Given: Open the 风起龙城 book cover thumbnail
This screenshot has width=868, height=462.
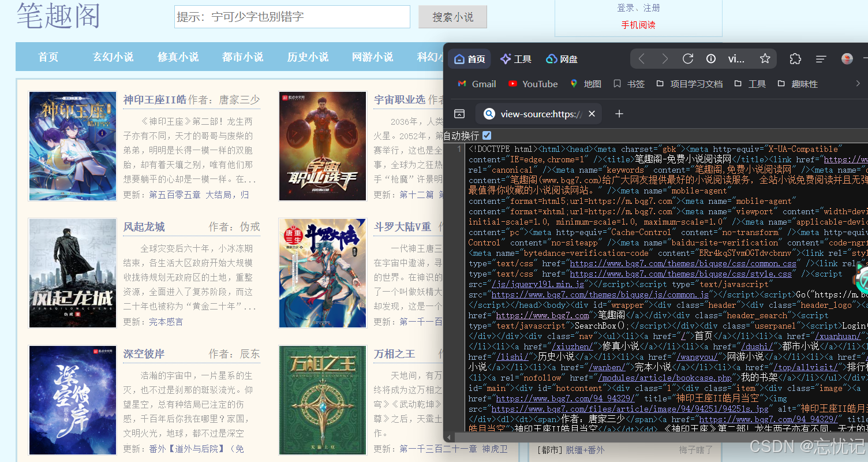Looking at the screenshot, I should click(73, 273).
